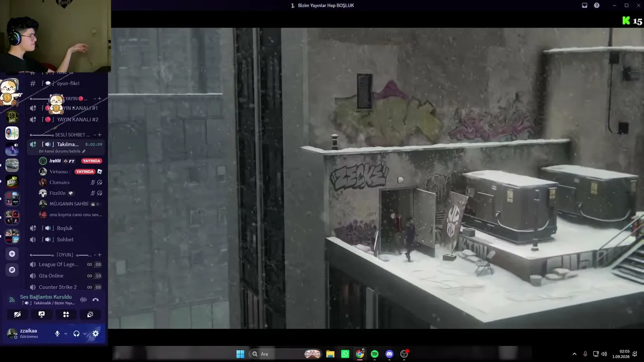Viewport: 644px width, 362px height.
Task: Add channel to SESLİ SOHBET category
Action: [x=100, y=135]
